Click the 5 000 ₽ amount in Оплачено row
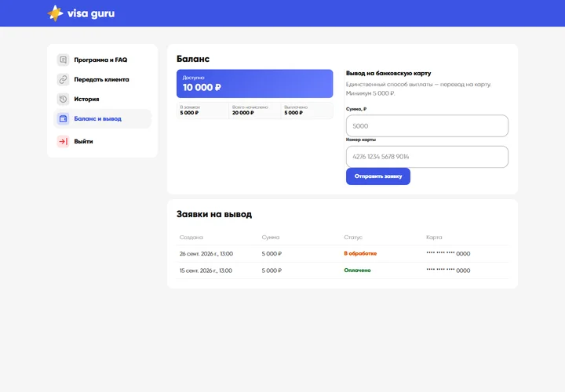 pyautogui.click(x=272, y=270)
